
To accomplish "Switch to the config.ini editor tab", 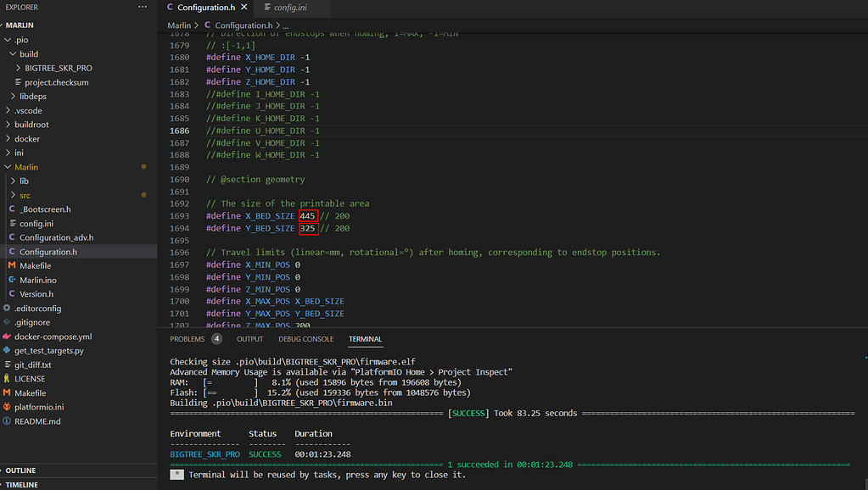I will (292, 7).
